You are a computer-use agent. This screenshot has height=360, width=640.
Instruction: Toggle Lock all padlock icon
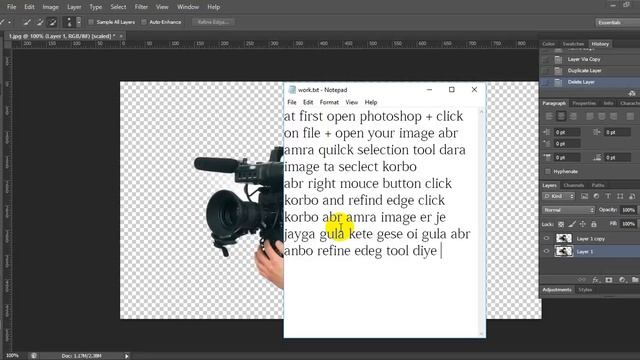pyautogui.click(x=593, y=224)
